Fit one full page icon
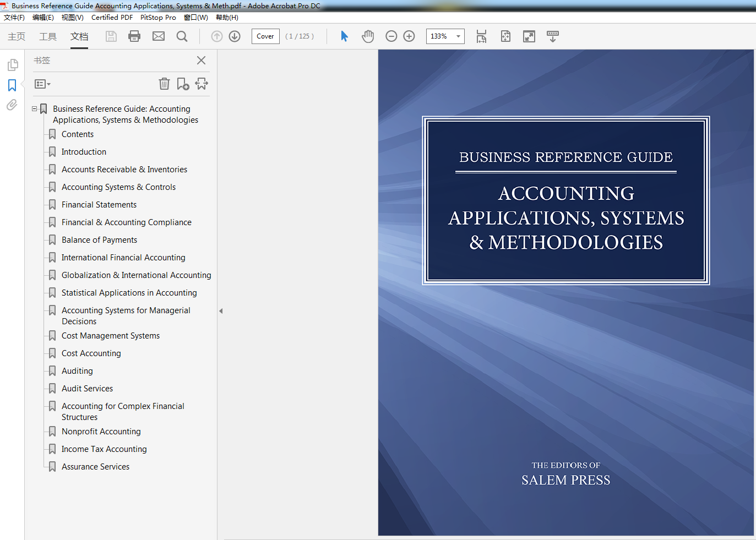Viewport: 756px width, 540px height. [x=505, y=36]
